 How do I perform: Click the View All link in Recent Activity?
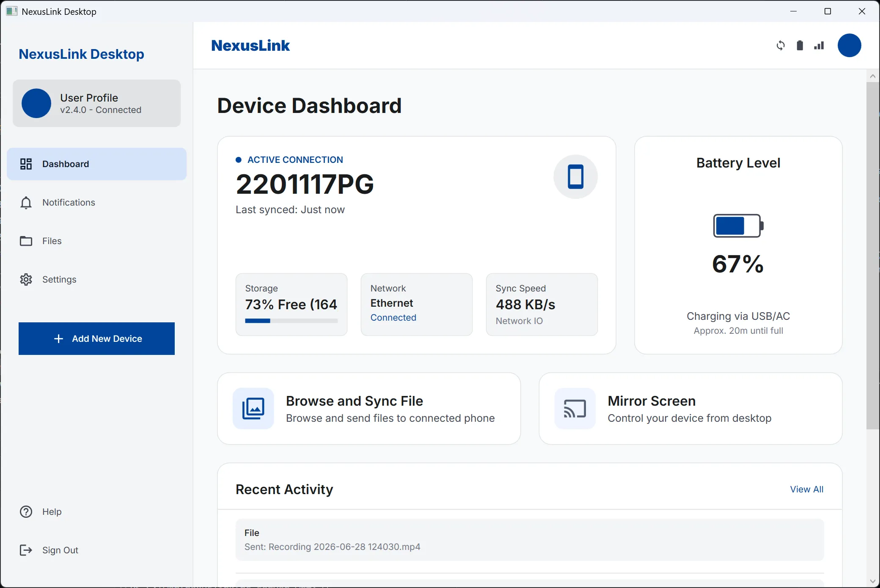(x=807, y=489)
